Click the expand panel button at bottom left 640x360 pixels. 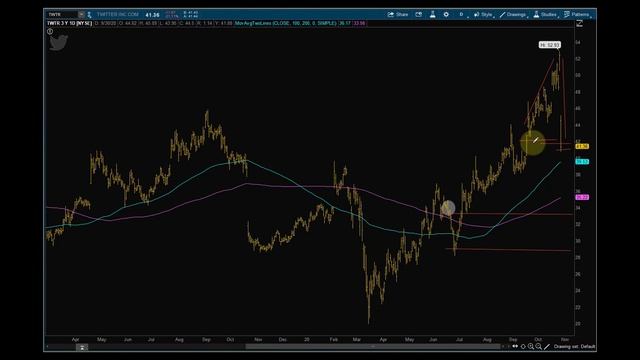[82, 347]
